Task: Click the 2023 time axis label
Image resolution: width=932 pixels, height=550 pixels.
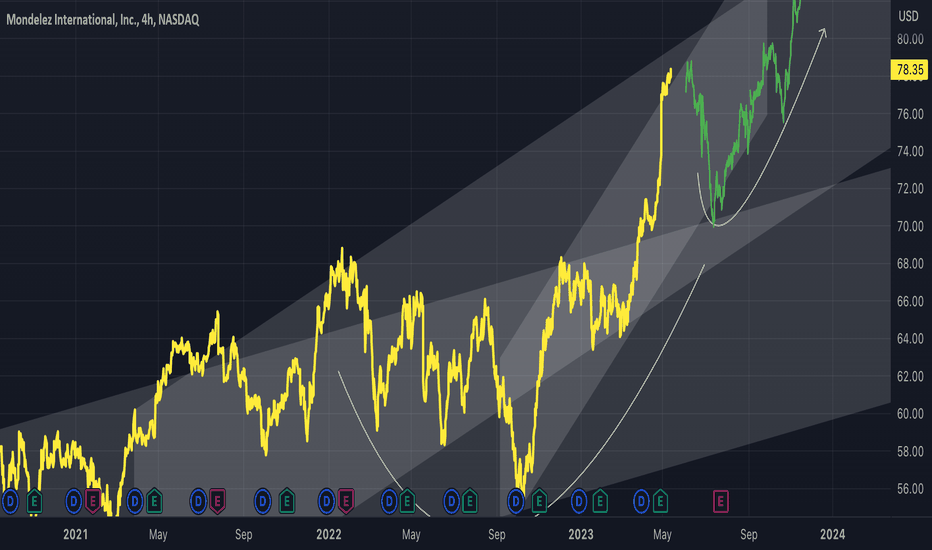Action: (x=581, y=534)
